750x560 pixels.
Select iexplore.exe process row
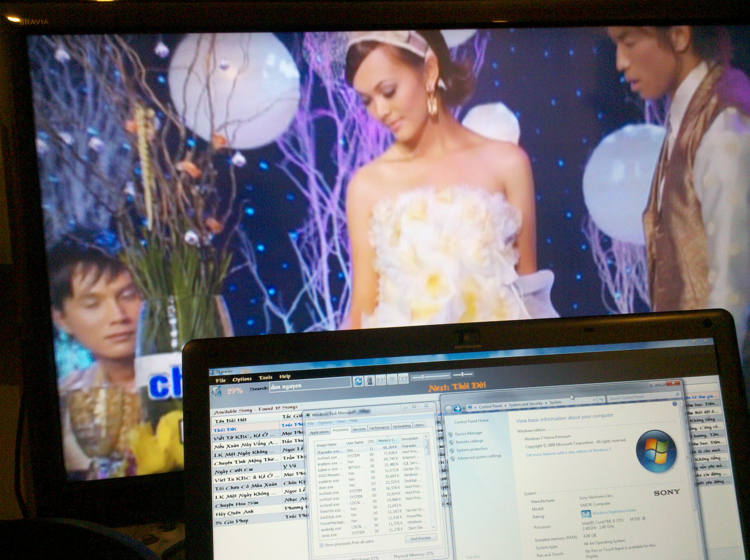[370, 460]
